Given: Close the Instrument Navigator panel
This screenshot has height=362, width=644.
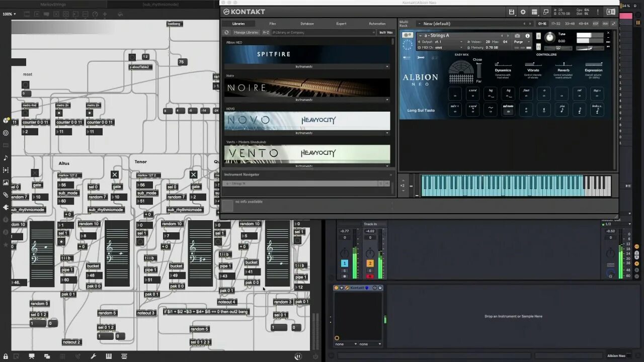Looking at the screenshot, I should [390, 174].
